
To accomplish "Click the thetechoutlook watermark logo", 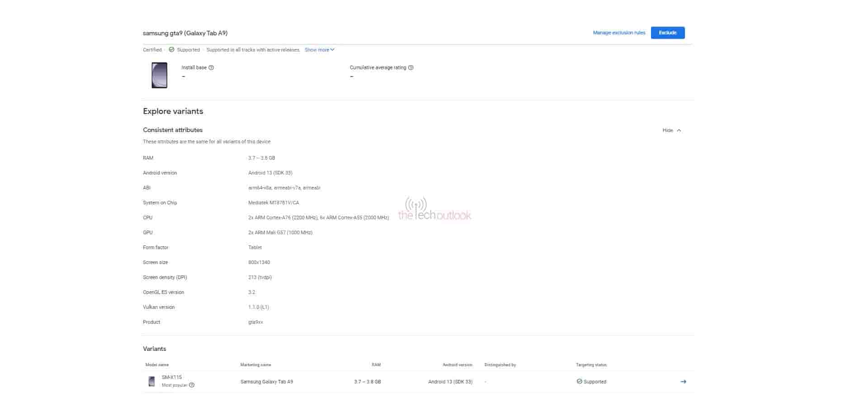I will tap(434, 210).
